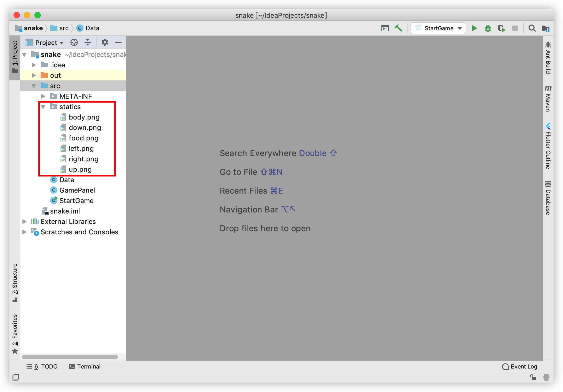This screenshot has width=563, height=392.
Task: Open Search Everywhere magnifier icon
Action: [532, 28]
